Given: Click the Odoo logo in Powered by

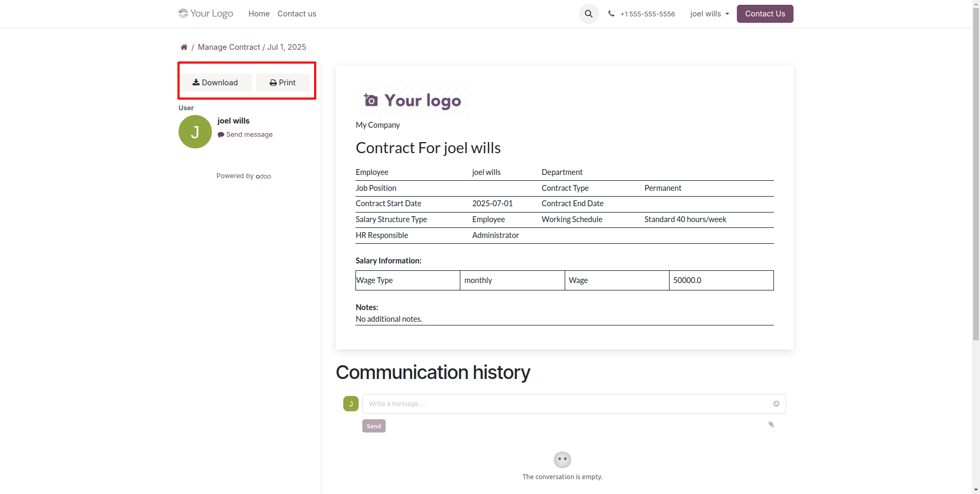Looking at the screenshot, I should pos(263,177).
